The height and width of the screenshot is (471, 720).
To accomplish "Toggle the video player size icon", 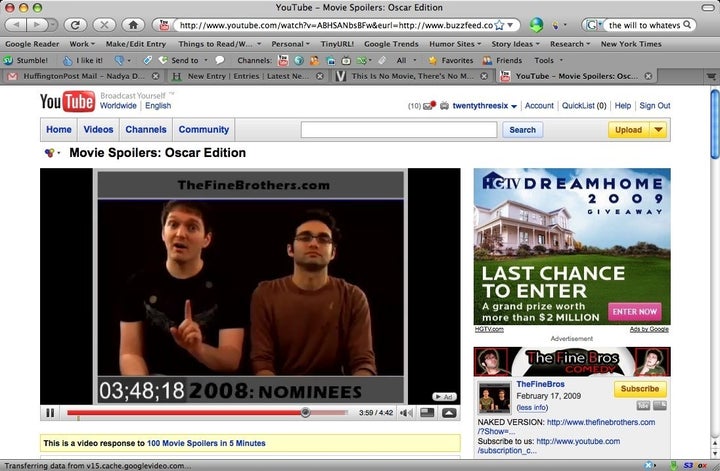I will pyautogui.click(x=427, y=413).
